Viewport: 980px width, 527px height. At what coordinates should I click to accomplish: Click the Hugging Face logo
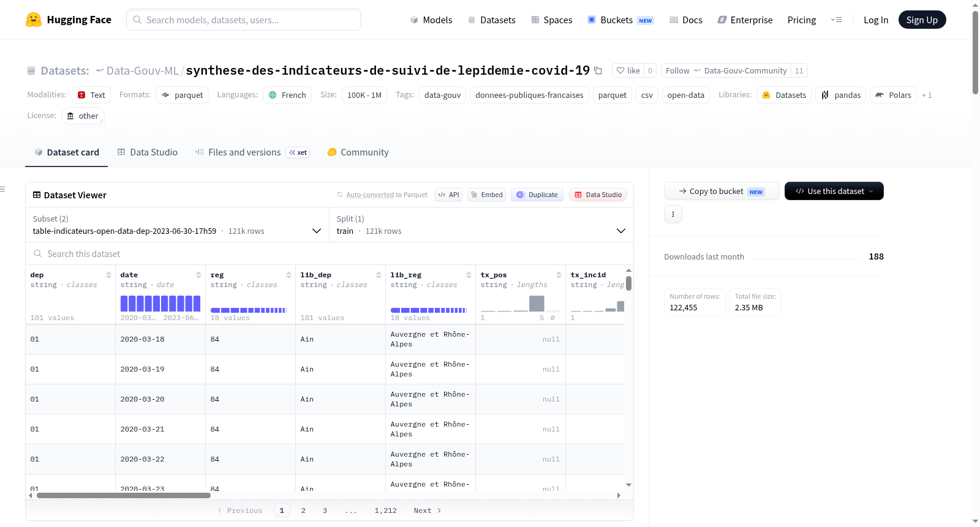click(34, 20)
